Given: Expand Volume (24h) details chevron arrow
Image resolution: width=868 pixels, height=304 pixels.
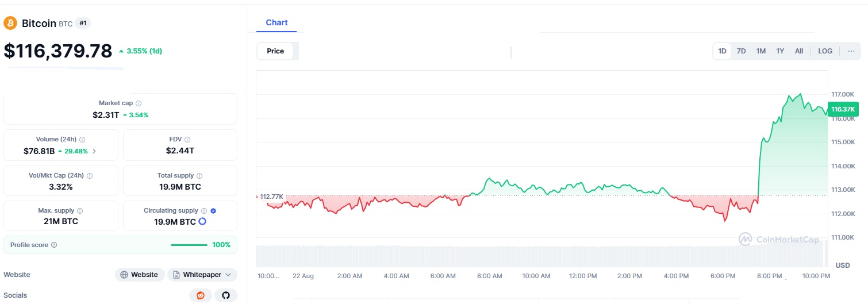Looking at the screenshot, I should pos(94,152).
